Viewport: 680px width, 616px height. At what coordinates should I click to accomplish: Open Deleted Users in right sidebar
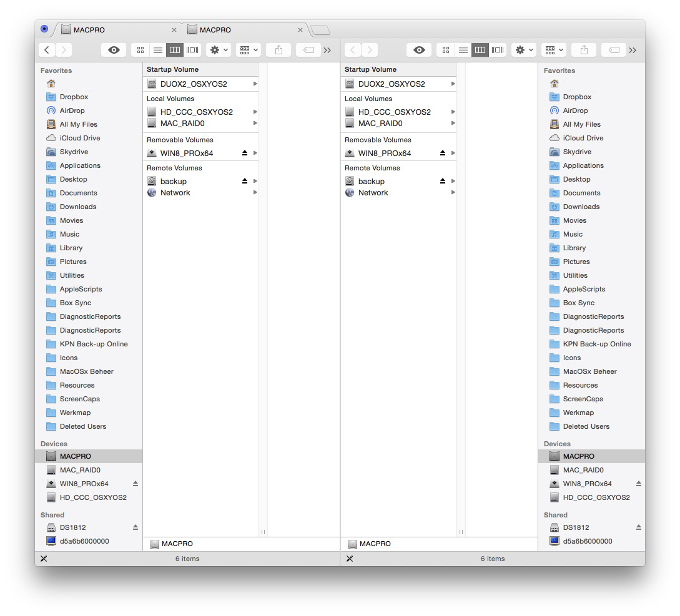pyautogui.click(x=591, y=426)
